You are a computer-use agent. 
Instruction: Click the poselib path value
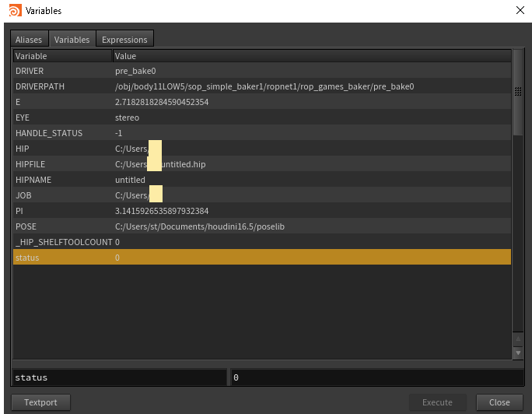(200, 226)
